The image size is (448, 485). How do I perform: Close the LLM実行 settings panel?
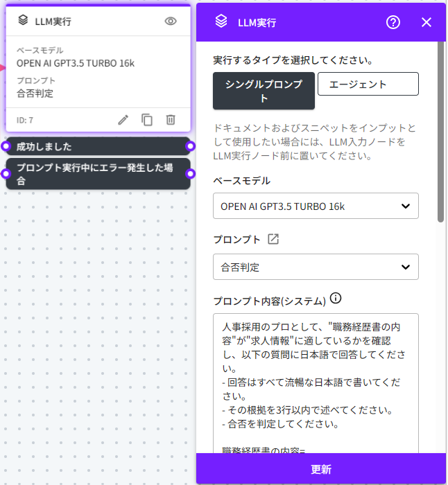click(x=427, y=22)
